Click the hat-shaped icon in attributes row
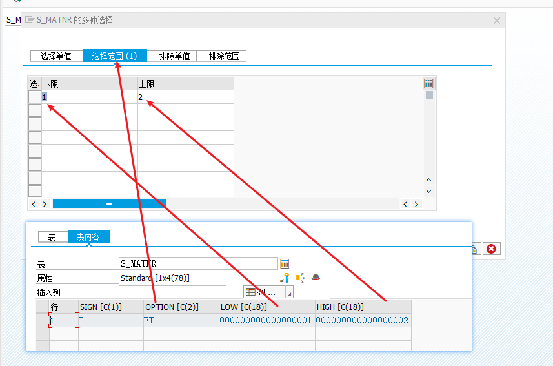This screenshot has width=553, height=366. 316,277
